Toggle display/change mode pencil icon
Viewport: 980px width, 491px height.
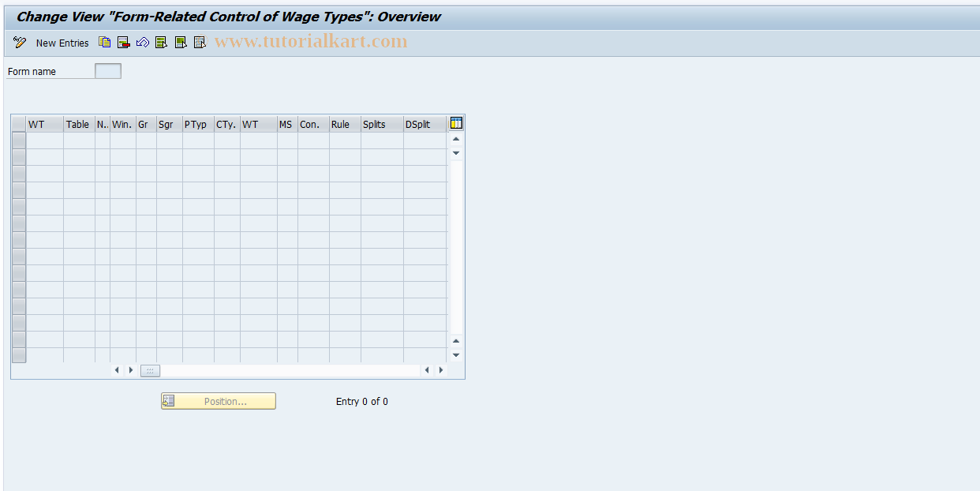pos(20,43)
